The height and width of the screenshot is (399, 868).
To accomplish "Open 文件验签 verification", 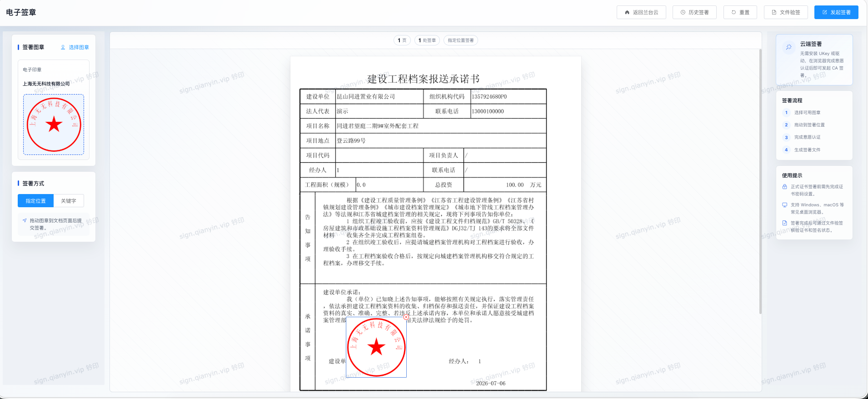I will click(786, 12).
